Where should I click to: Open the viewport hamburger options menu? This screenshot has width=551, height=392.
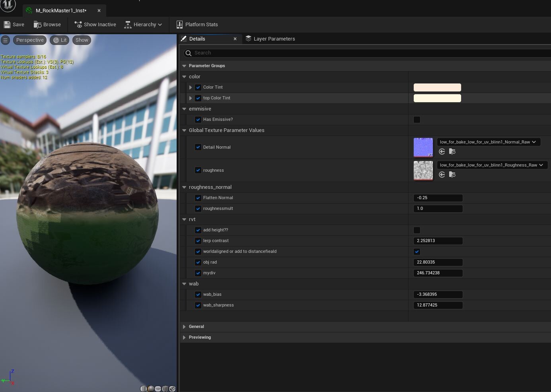(6, 40)
